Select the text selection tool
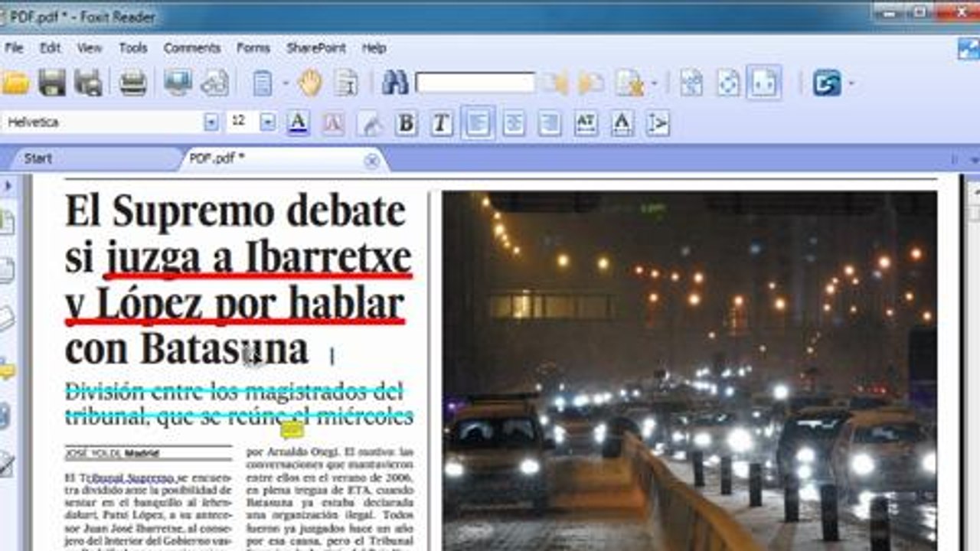 tap(346, 83)
